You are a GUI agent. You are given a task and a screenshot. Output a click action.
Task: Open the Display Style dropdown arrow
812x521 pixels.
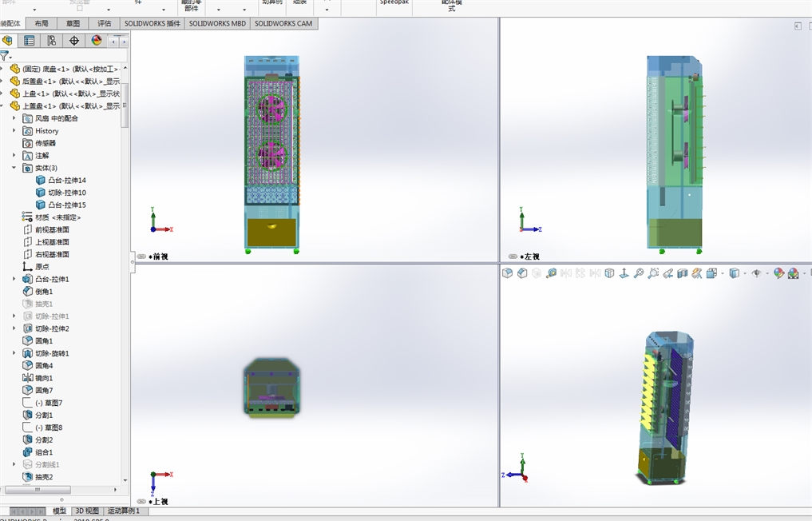click(745, 273)
